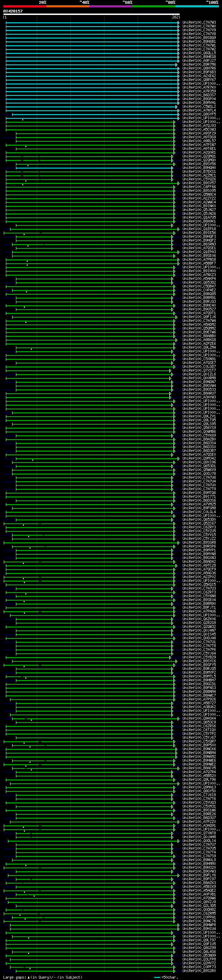Open hit UniRef100_Q8H7R6
The image size is (222, 980).
[199, 68]
